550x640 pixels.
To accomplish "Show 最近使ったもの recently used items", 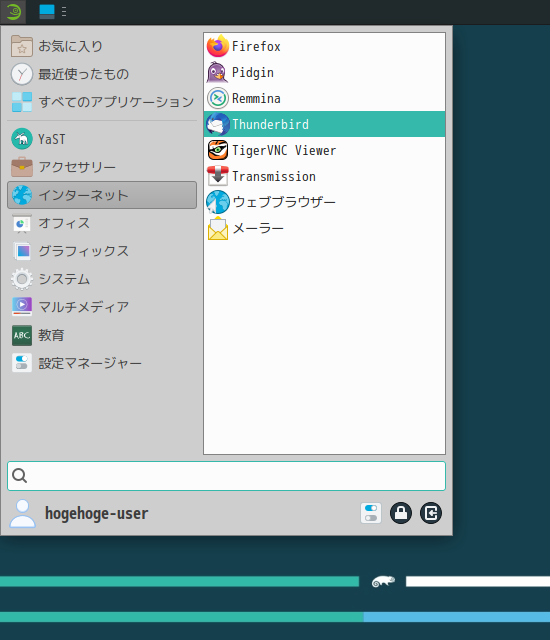I will click(x=102, y=74).
